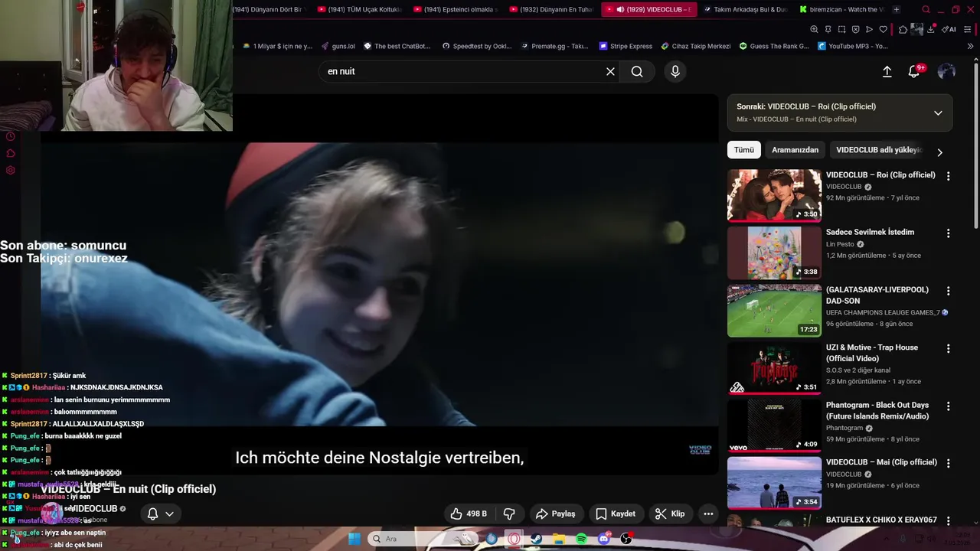
Task: Open browser extensions cube icon
Action: click(903, 29)
